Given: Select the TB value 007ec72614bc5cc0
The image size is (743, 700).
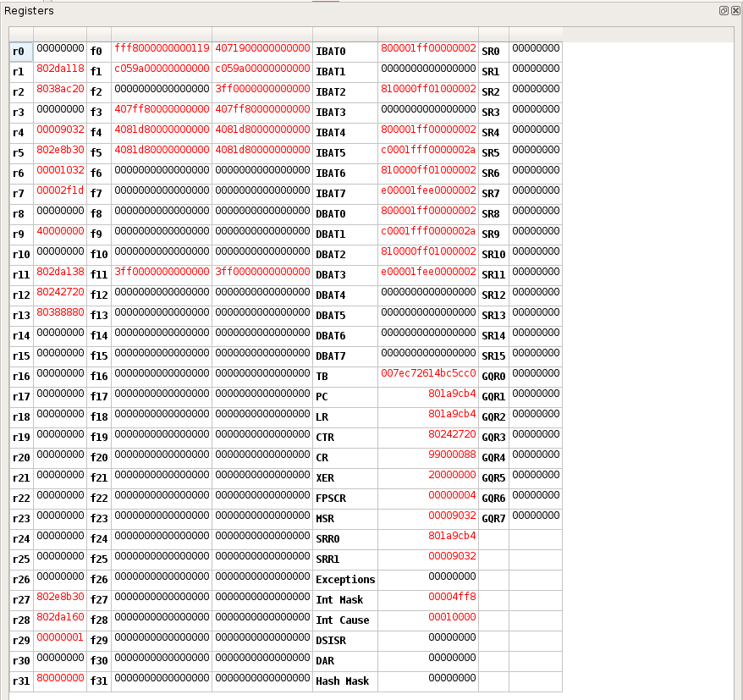Looking at the screenshot, I should pyautogui.click(x=428, y=373).
